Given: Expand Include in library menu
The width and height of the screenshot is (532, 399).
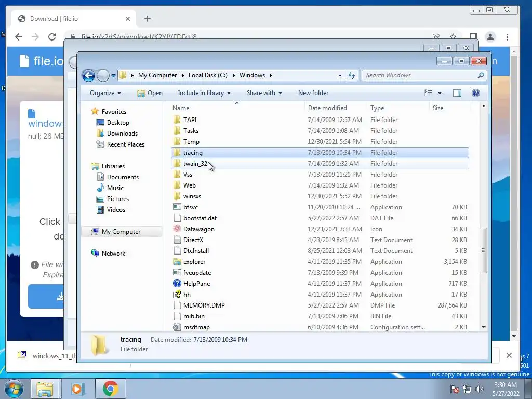Looking at the screenshot, I should click(204, 93).
